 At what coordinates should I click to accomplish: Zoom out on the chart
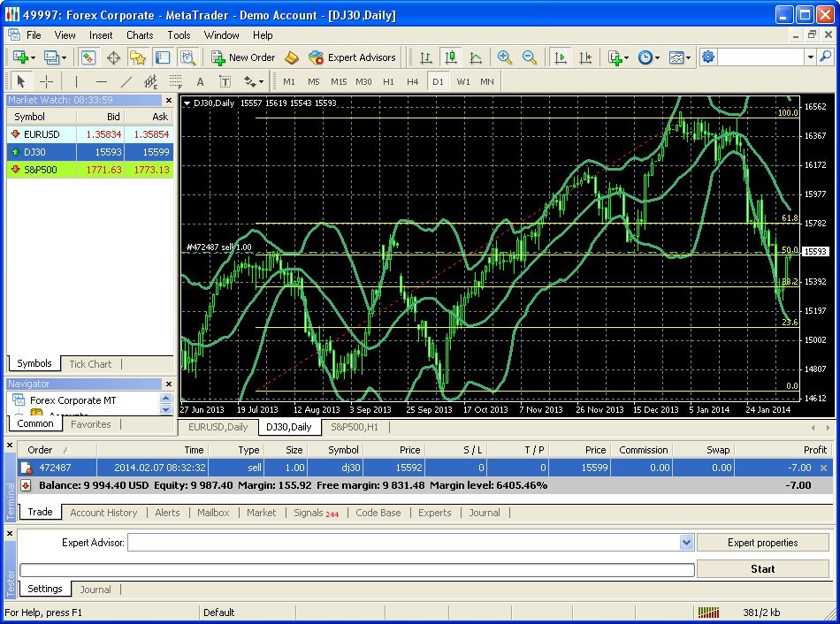click(x=530, y=57)
